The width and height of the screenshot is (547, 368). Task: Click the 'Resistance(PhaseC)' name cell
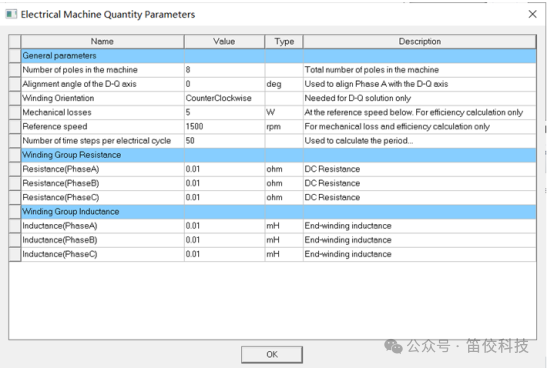(x=102, y=197)
